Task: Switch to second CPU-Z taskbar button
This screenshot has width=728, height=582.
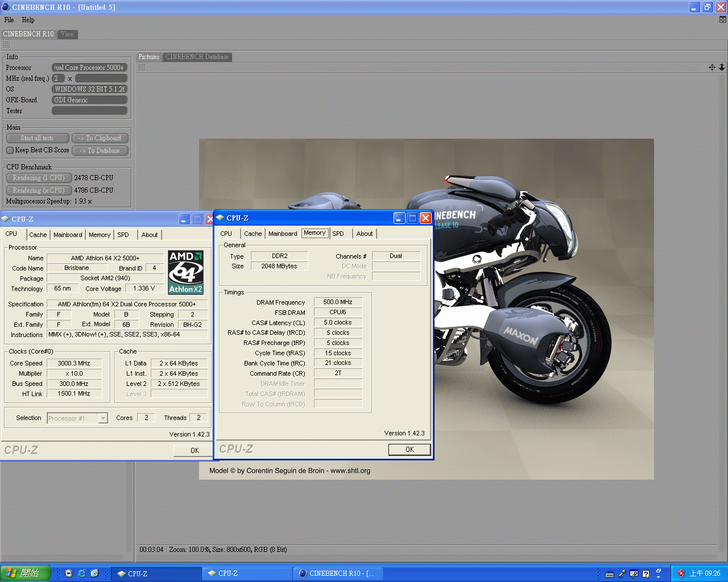Action: pyautogui.click(x=247, y=573)
